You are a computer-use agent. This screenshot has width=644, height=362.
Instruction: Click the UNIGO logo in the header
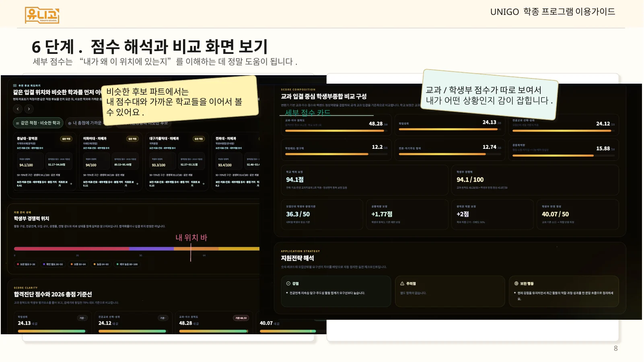[x=42, y=16]
